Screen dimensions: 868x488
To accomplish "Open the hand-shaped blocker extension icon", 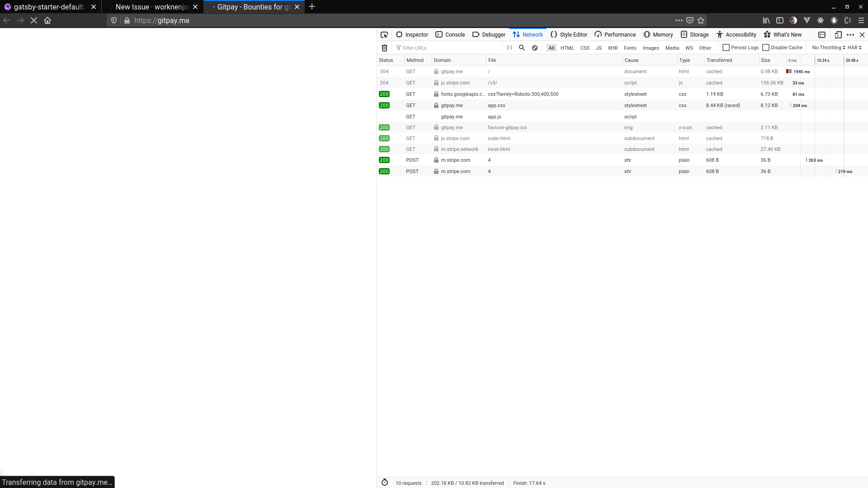I will tap(834, 20).
